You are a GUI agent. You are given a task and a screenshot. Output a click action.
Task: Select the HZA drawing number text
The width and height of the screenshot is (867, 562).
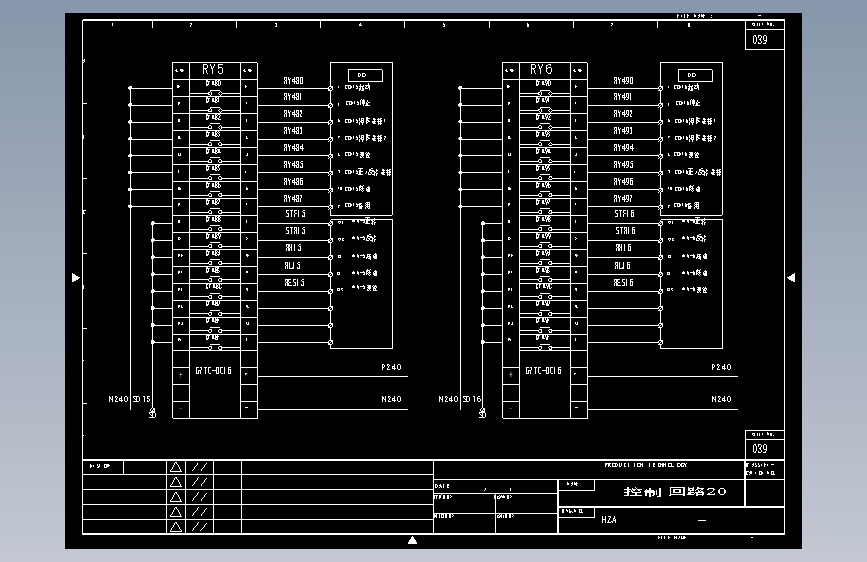[x=609, y=520]
